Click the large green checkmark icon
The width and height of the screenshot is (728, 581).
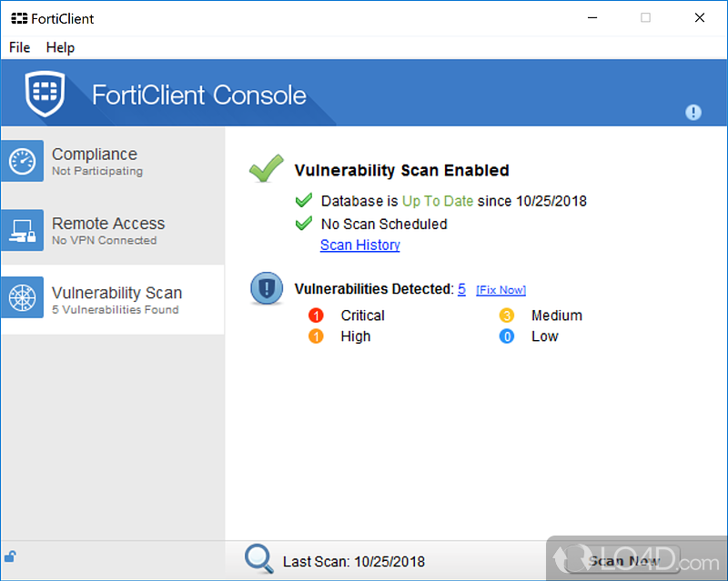[x=267, y=169]
